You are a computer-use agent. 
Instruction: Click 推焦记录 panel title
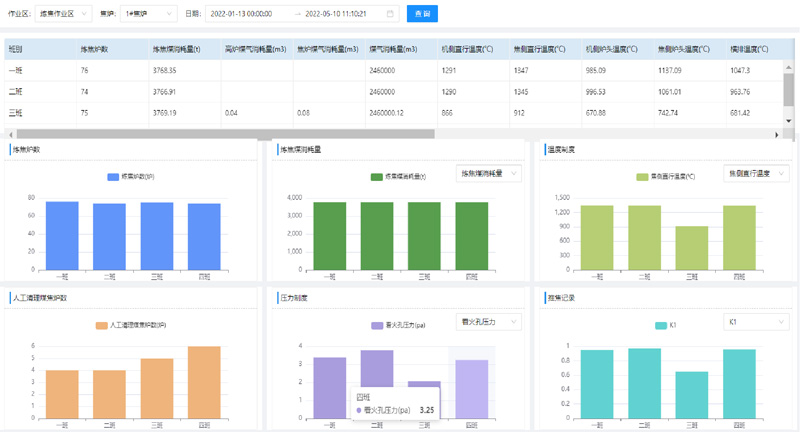pyautogui.click(x=561, y=298)
